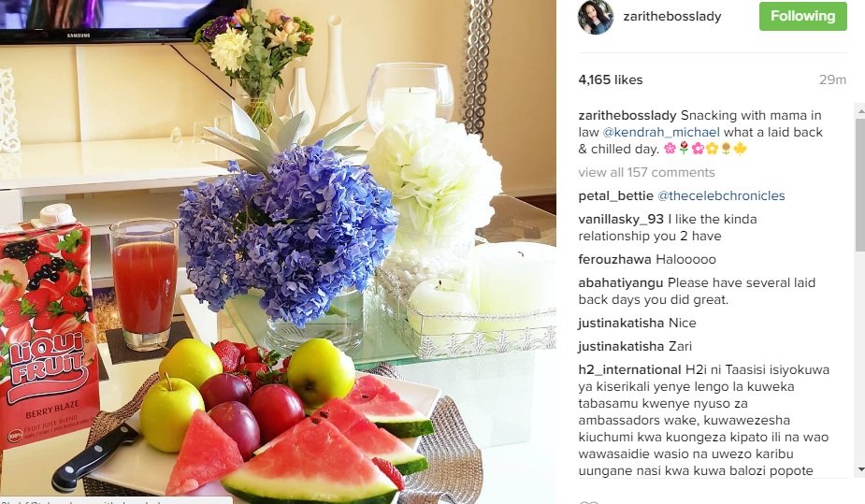
Task: Open zarithebosslady profile avatar picture
Action: click(596, 17)
